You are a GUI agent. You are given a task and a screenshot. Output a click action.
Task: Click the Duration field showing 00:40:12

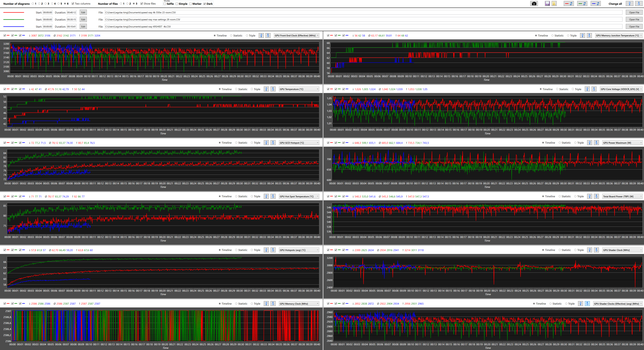coord(71,12)
